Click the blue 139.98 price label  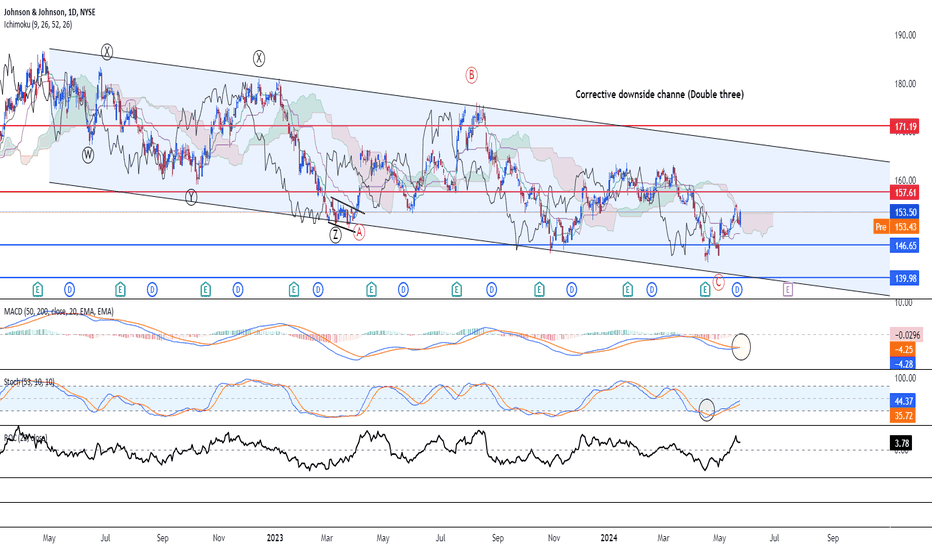904,278
